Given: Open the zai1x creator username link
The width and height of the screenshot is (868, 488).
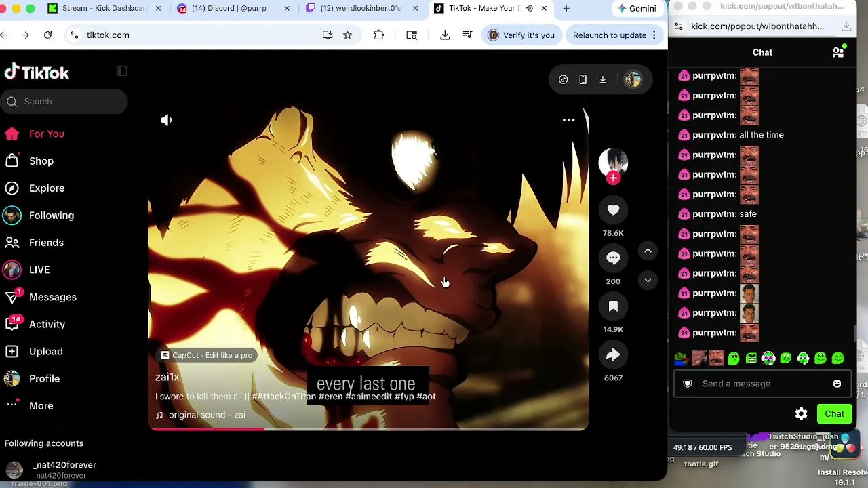Looking at the screenshot, I should click(167, 377).
